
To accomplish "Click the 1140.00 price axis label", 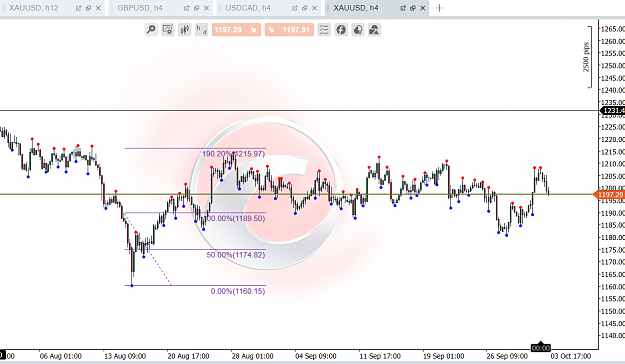I will point(613,335).
